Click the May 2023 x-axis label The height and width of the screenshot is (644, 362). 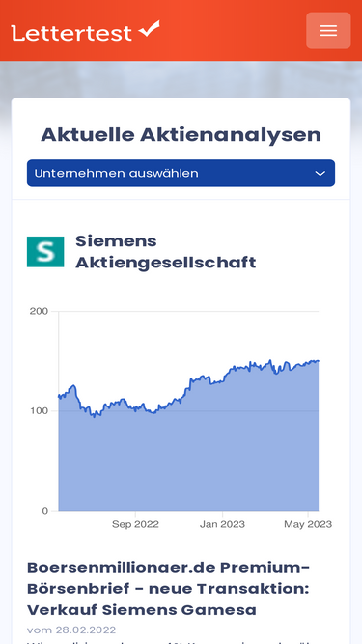308,524
